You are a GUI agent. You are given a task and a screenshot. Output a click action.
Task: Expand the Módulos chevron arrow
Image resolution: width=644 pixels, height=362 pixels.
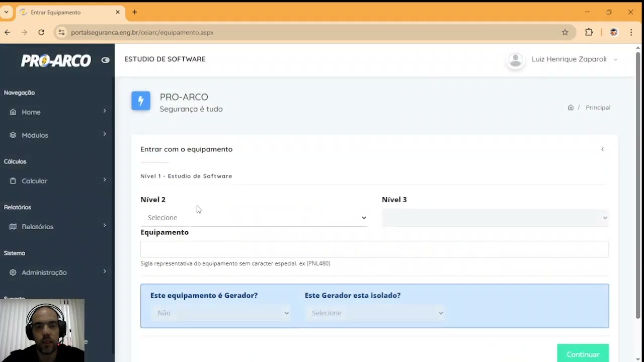point(105,134)
